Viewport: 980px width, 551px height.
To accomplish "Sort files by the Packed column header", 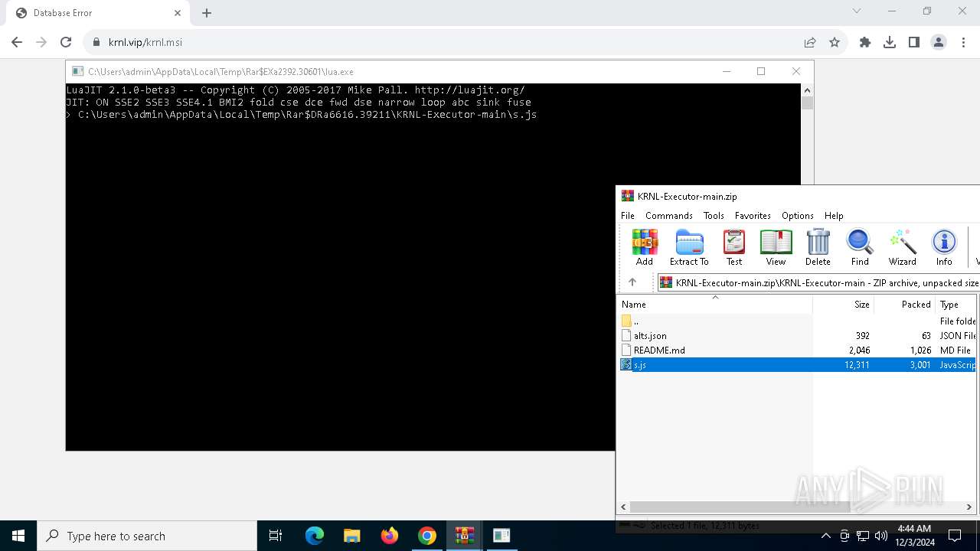I will [904, 304].
